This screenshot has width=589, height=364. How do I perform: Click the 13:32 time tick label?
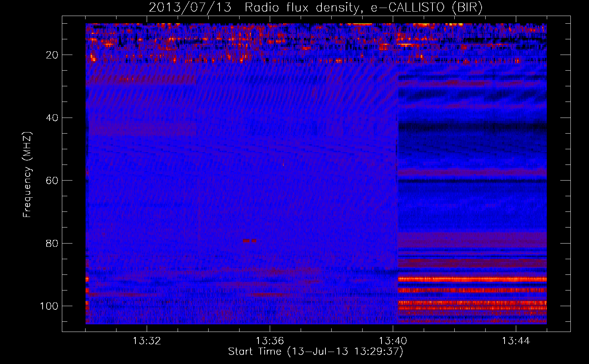147,341
